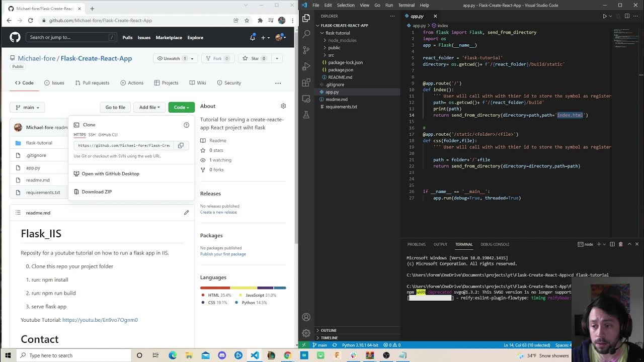The width and height of the screenshot is (644, 362).
Task: Click Create a new release link
Action: pyautogui.click(x=218, y=212)
